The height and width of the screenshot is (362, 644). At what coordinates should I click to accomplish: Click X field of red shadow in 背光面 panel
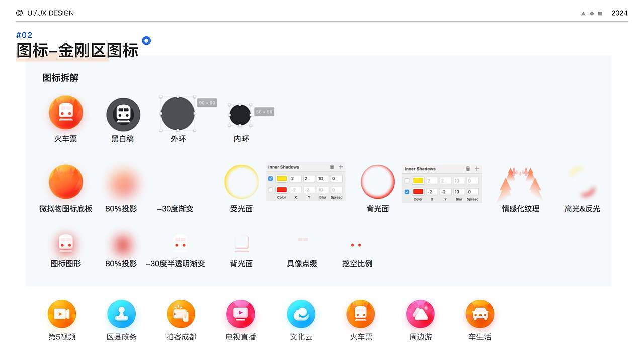click(x=432, y=192)
